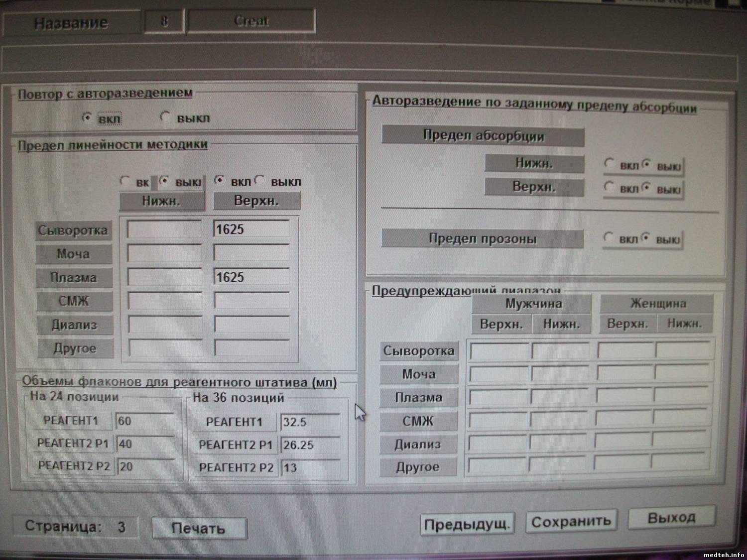Click the Моча lower linearity limit field
Screen dimensions: 747x560
164,253
